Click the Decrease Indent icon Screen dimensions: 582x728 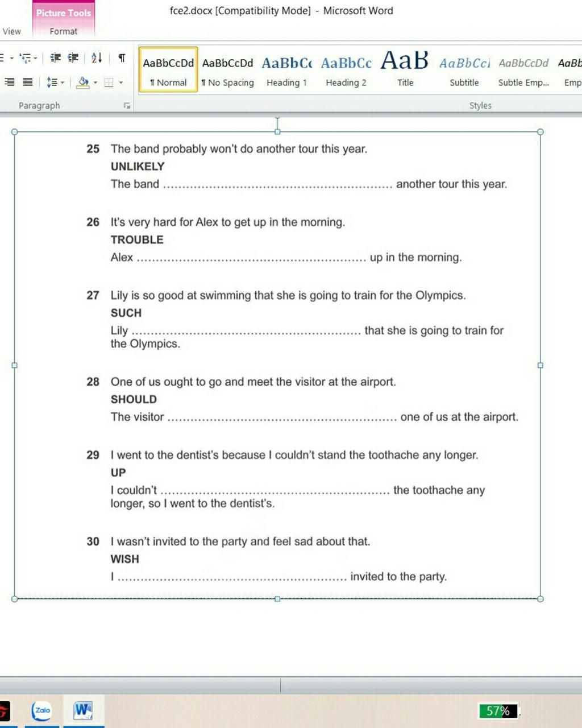(55, 57)
